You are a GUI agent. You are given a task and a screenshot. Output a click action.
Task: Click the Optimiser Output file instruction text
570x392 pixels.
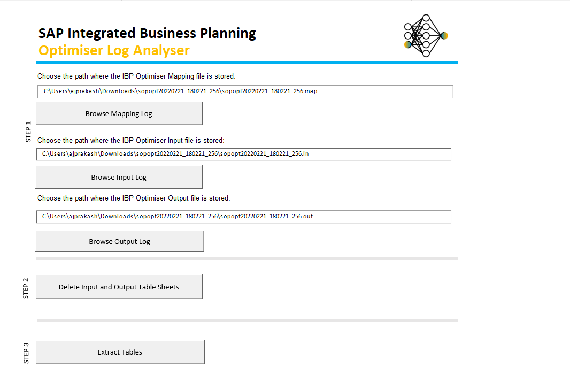click(134, 198)
